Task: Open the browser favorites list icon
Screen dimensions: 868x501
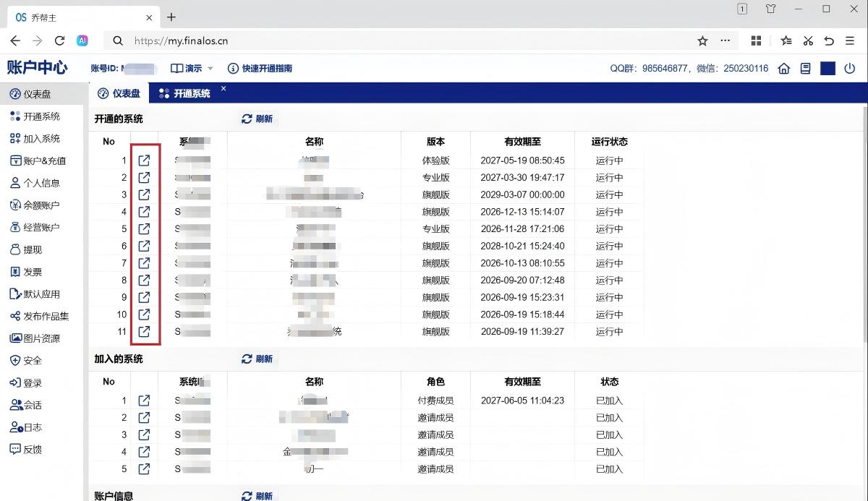Action: 786,41
